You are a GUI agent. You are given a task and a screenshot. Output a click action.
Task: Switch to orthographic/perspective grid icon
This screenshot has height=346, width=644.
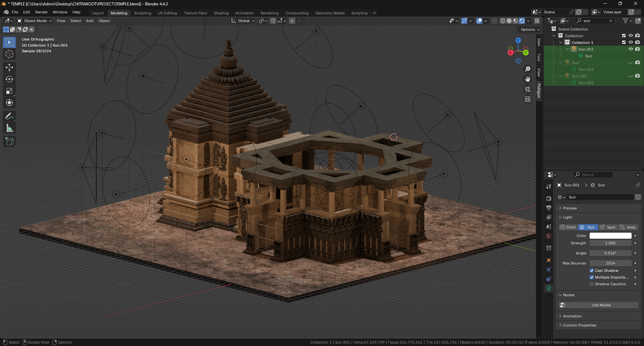pyautogui.click(x=528, y=99)
